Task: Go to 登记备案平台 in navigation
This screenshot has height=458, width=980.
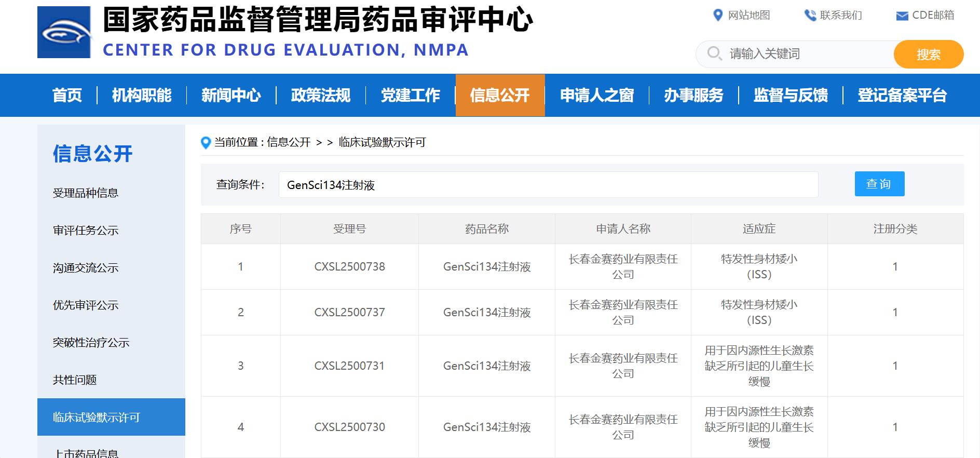Action: (902, 96)
